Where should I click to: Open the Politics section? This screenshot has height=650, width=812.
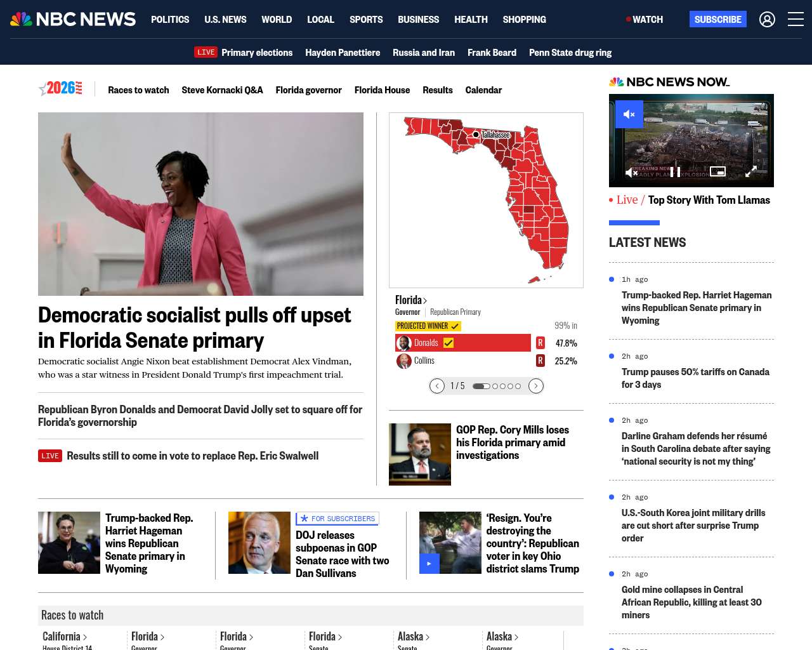(x=170, y=20)
